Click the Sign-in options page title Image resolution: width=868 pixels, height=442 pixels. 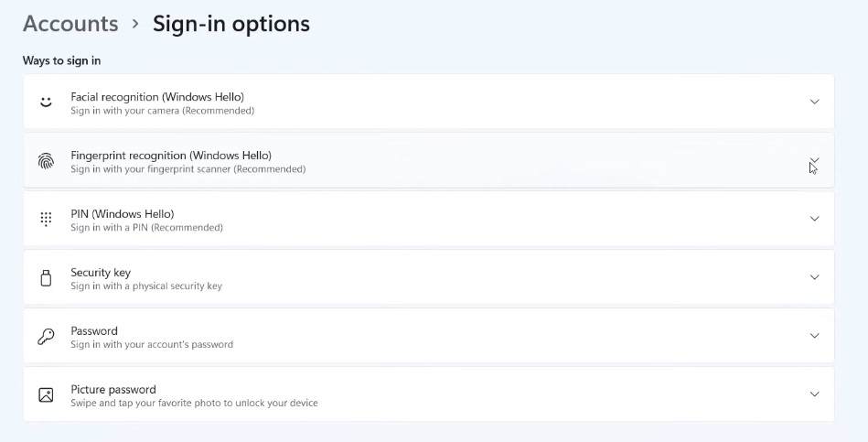[x=230, y=24]
